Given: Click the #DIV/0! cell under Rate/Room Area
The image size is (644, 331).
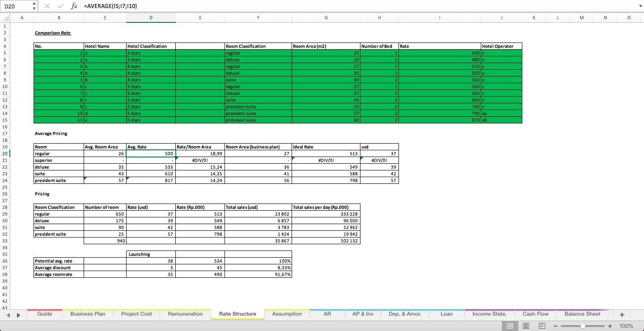Looking at the screenshot, I should click(200, 160).
